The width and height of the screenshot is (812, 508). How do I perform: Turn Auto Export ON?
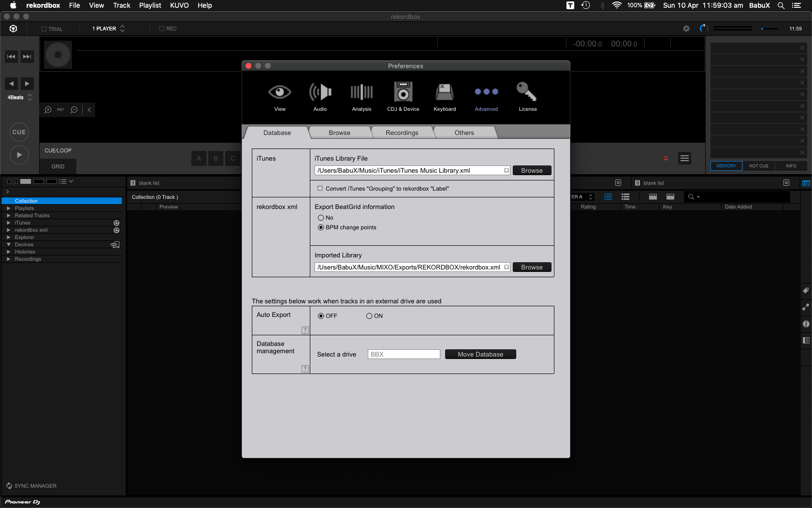[369, 316]
